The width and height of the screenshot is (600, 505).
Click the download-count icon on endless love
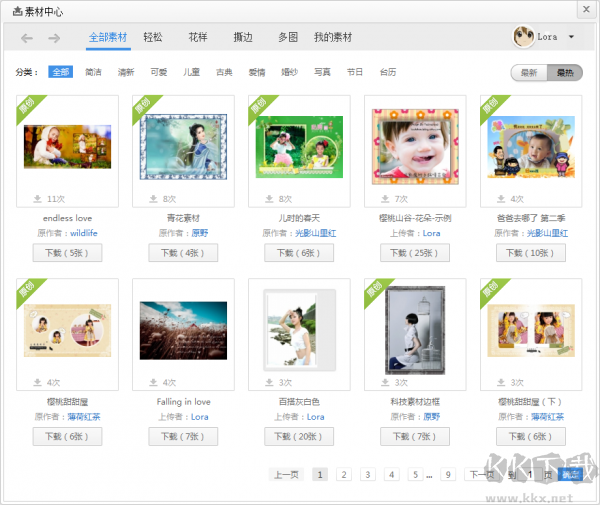pos(38,199)
